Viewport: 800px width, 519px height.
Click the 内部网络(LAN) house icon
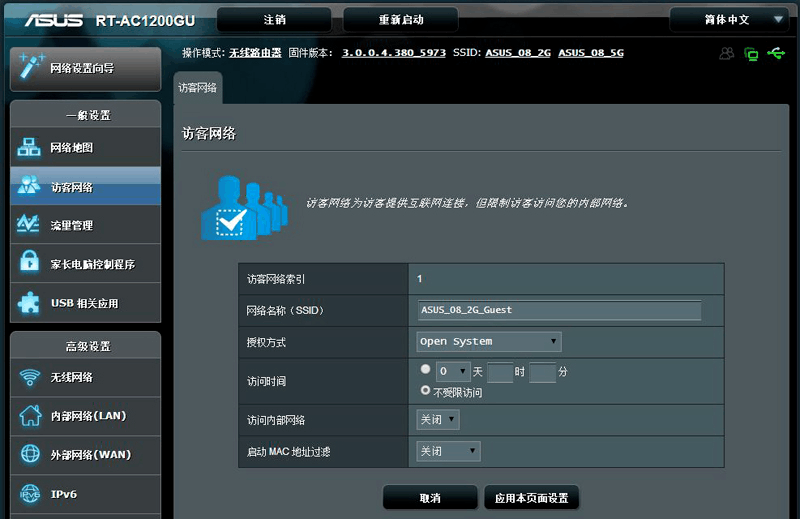[x=30, y=415]
